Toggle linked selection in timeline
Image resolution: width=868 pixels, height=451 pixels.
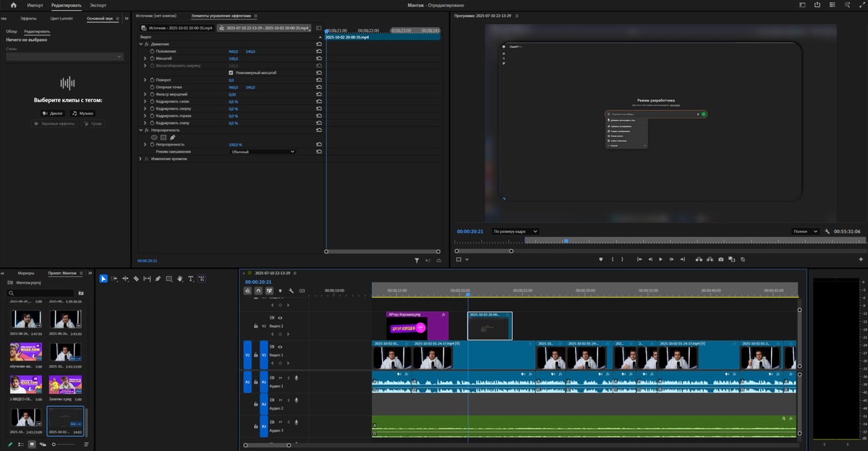(269, 290)
